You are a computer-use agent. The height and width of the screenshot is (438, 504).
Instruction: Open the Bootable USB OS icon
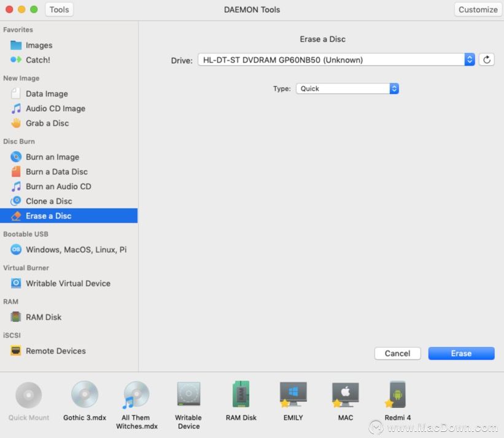click(16, 249)
